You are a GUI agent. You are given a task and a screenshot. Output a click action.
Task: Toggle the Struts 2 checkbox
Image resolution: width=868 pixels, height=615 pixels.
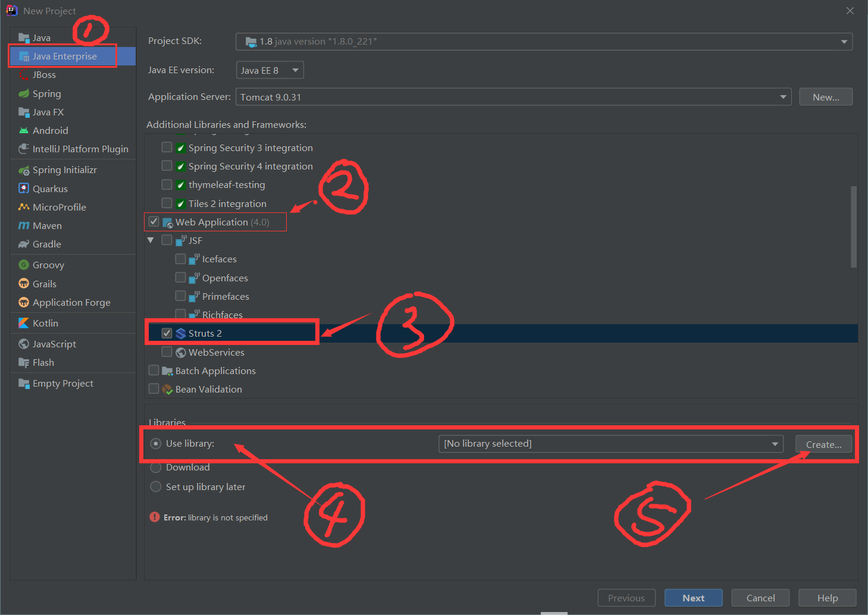(x=167, y=333)
